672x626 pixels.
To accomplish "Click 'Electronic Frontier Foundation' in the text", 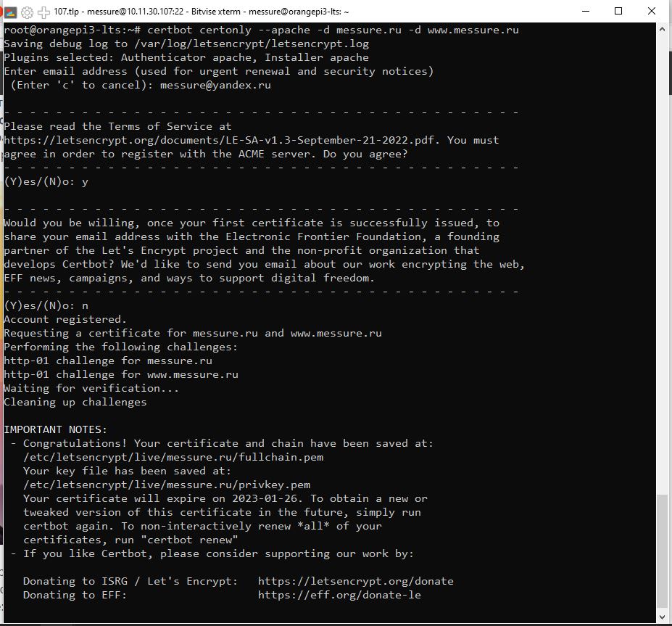I will [x=323, y=236].
